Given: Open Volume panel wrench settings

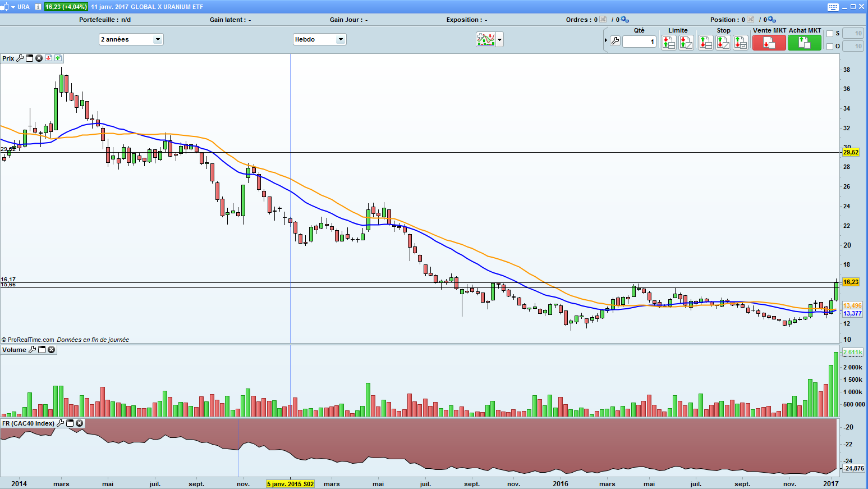Looking at the screenshot, I should coord(33,350).
